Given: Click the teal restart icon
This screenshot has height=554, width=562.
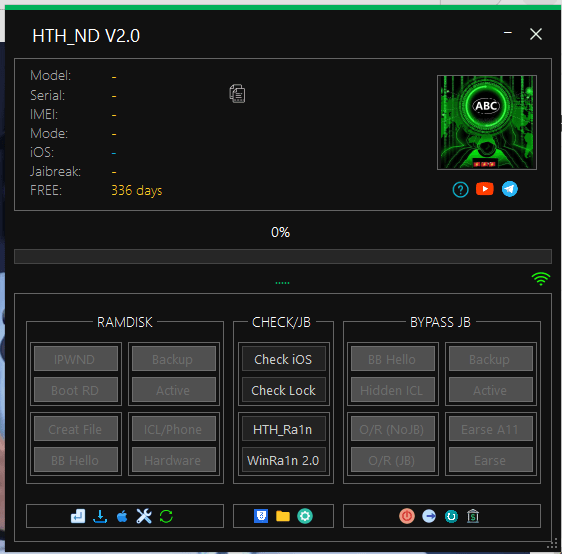Looking at the screenshot, I should (451, 516).
